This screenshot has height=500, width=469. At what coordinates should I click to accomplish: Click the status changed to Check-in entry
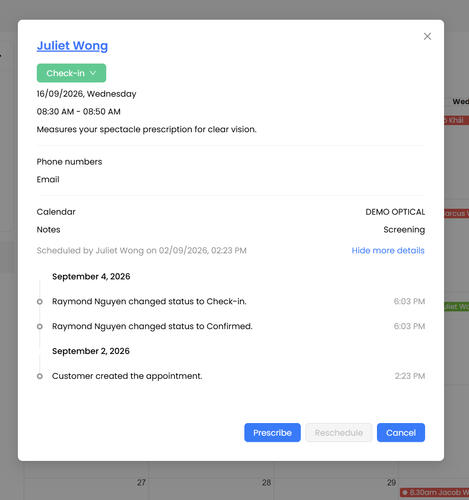(x=149, y=301)
